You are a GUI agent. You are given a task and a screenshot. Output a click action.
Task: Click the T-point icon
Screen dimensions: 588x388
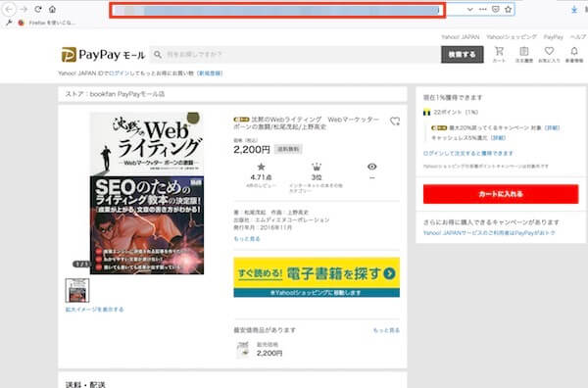click(426, 112)
